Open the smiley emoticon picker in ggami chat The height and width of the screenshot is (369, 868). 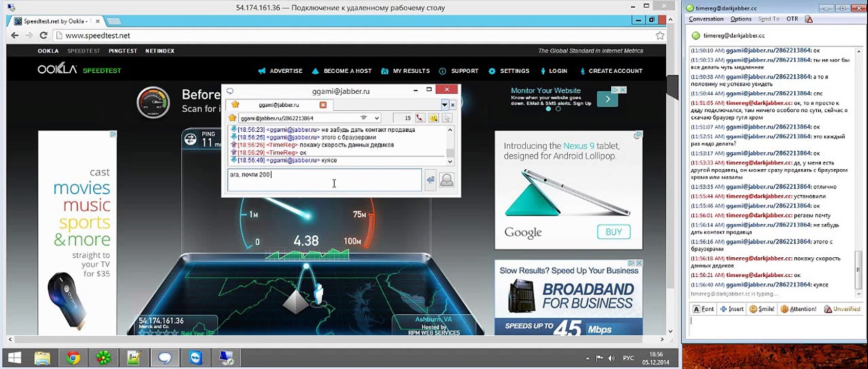[433, 118]
